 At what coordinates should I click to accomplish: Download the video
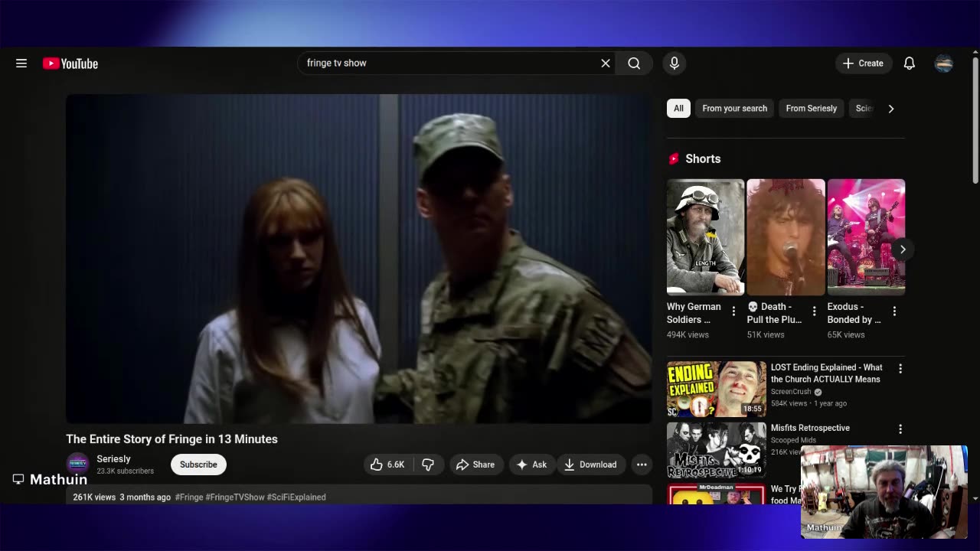590,465
